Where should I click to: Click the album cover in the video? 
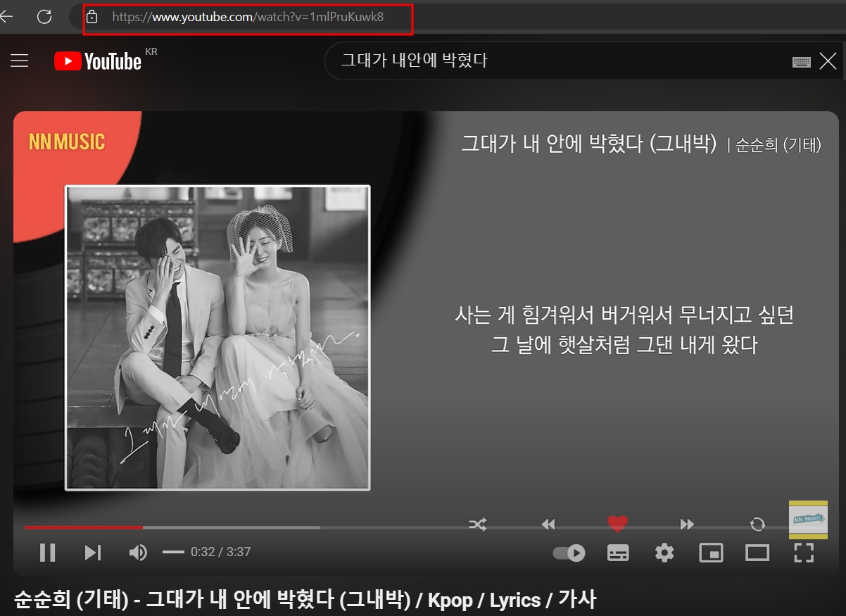point(217,338)
